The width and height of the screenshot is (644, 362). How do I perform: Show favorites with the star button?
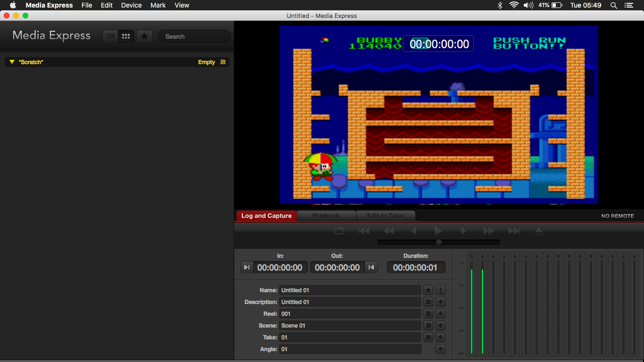coord(145,36)
